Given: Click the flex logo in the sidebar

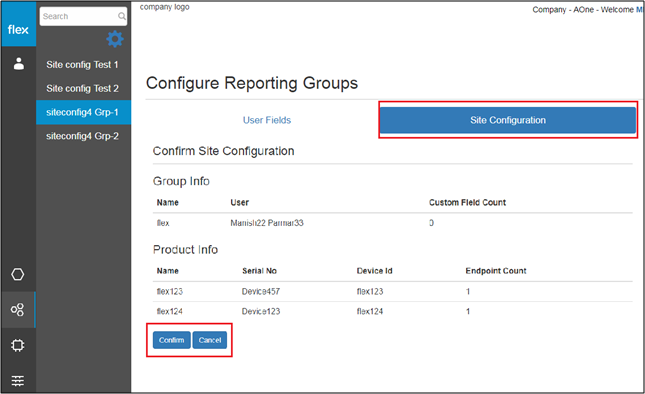Looking at the screenshot, I should 18,30.
